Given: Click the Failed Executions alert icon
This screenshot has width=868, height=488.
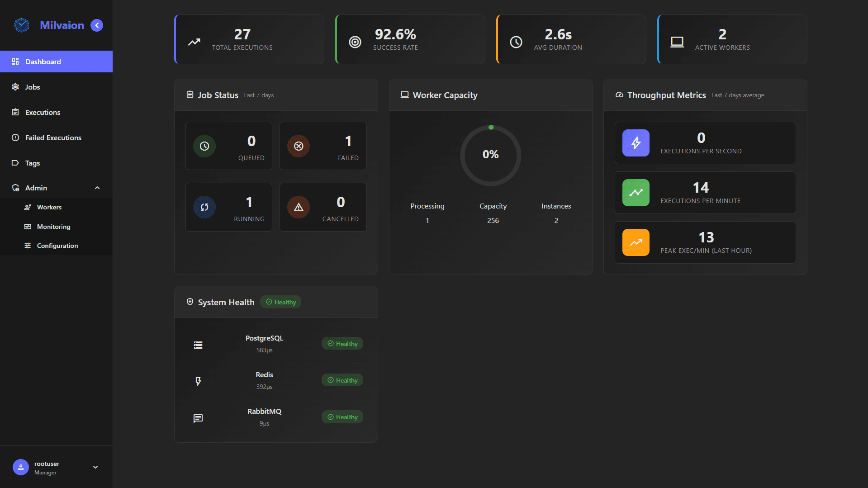Looking at the screenshot, I should [15, 137].
